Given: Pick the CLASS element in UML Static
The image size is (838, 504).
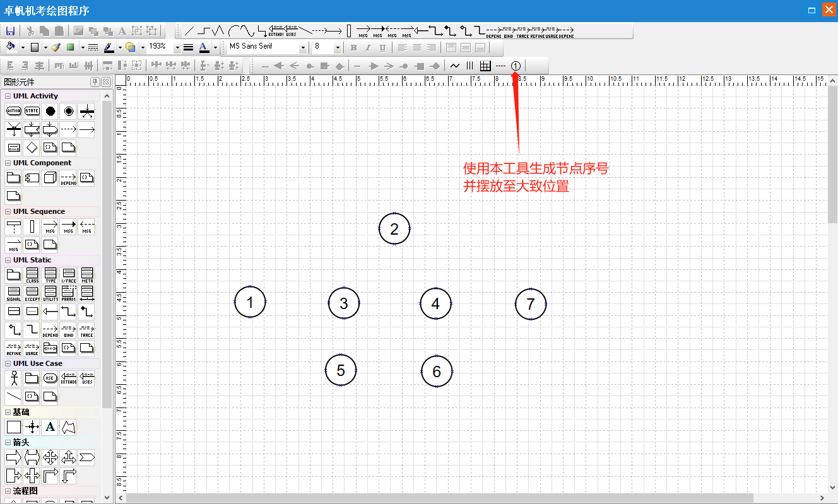Looking at the screenshot, I should coord(32,275).
